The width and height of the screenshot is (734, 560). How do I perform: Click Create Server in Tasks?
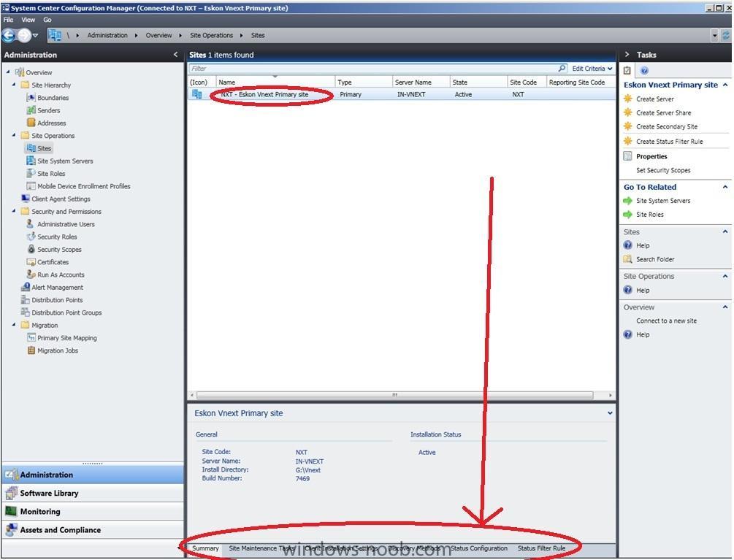pos(655,99)
